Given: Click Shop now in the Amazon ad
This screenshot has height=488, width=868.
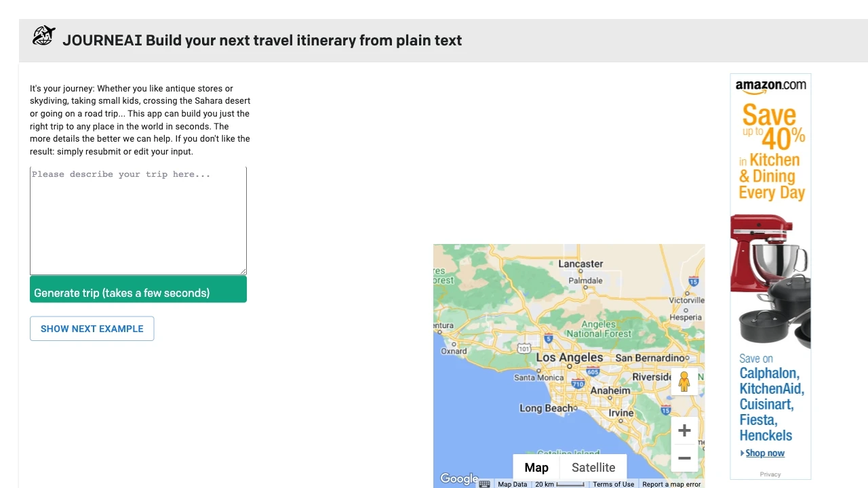Looking at the screenshot, I should (x=764, y=453).
